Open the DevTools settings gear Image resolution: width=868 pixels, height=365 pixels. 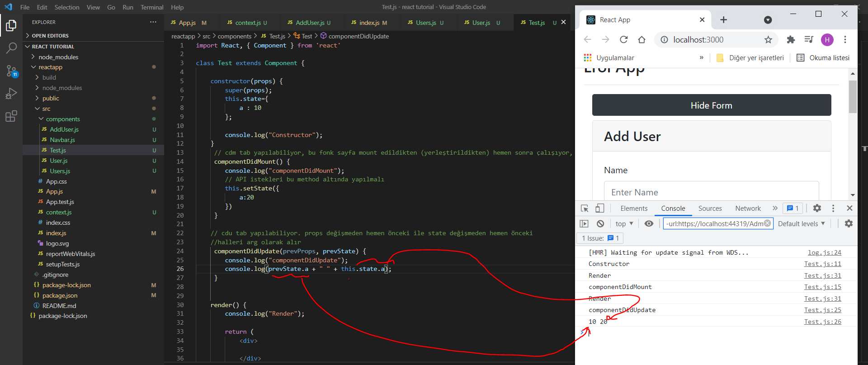point(817,208)
